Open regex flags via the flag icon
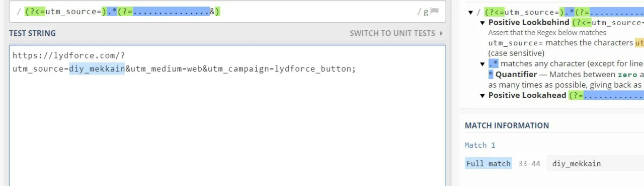Screen dimensions: 644x186 (x=435, y=12)
